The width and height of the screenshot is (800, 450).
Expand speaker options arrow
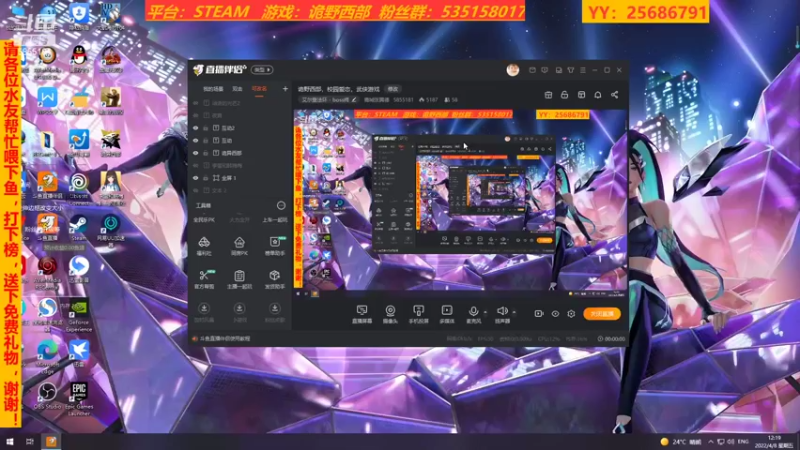click(x=514, y=312)
